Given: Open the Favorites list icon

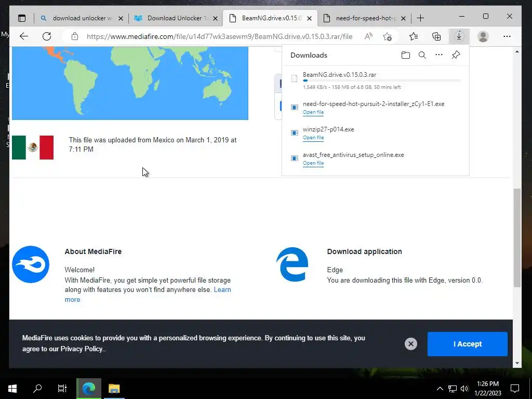Looking at the screenshot, I should tap(413, 36).
